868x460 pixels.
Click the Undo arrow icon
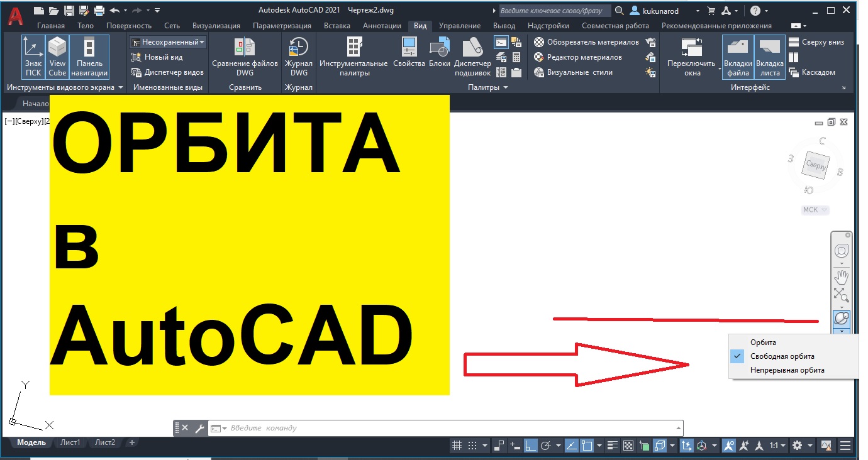pyautogui.click(x=114, y=10)
